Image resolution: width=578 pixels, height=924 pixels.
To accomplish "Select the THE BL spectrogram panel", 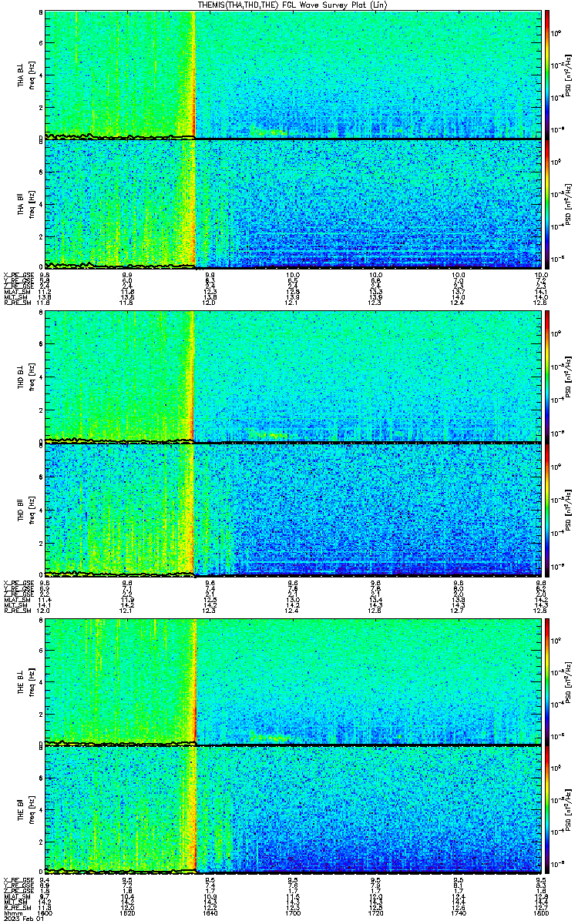I will click(x=293, y=681).
